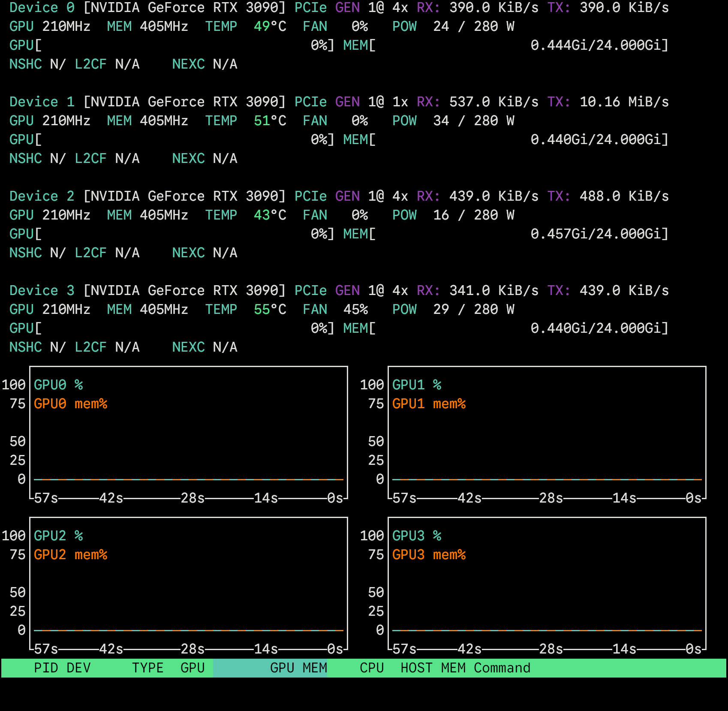The height and width of the screenshot is (711, 728).
Task: Click the GPU0 mem% chart legend
Action: (x=70, y=404)
